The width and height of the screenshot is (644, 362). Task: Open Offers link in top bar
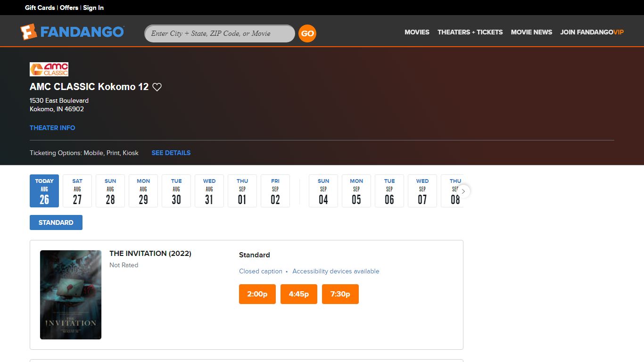point(69,8)
